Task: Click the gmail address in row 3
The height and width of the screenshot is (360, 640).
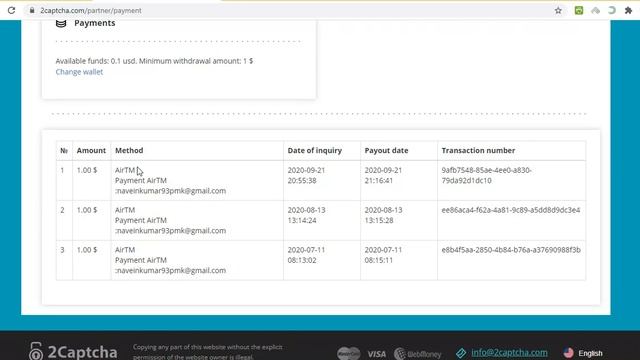Action: (171, 271)
